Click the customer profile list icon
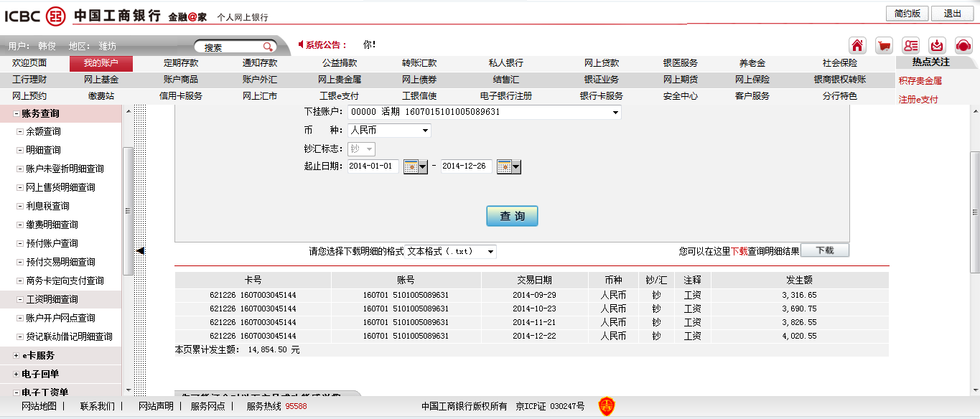Image resolution: width=980 pixels, height=419 pixels. tap(911, 44)
